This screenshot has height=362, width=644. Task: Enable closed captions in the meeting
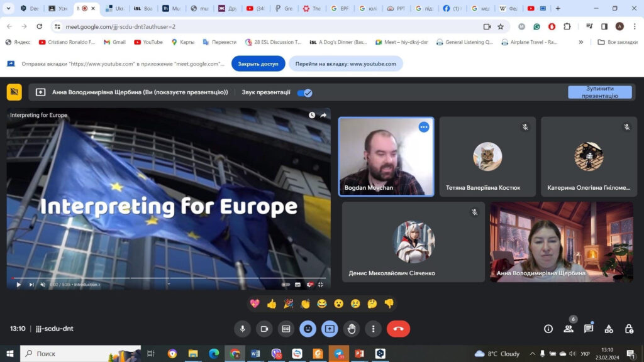coord(286,329)
